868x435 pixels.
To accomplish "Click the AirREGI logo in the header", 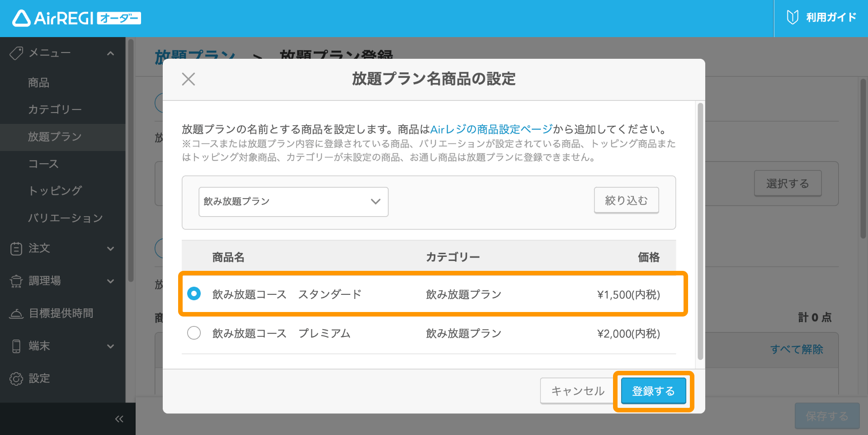I will click(x=76, y=18).
